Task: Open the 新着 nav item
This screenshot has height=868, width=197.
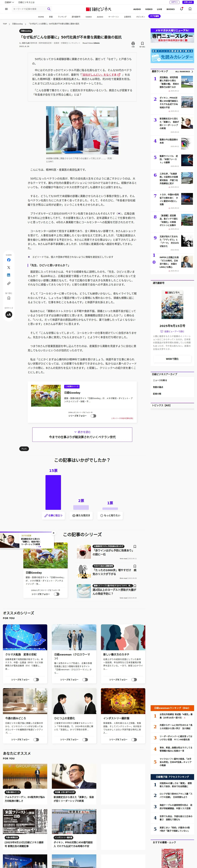Action: (x=51, y=16)
